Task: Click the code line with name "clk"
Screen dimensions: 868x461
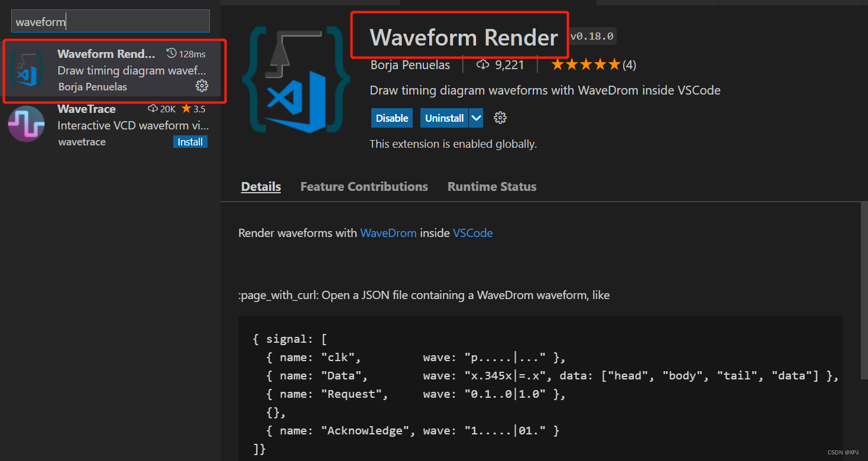Action: (x=416, y=358)
